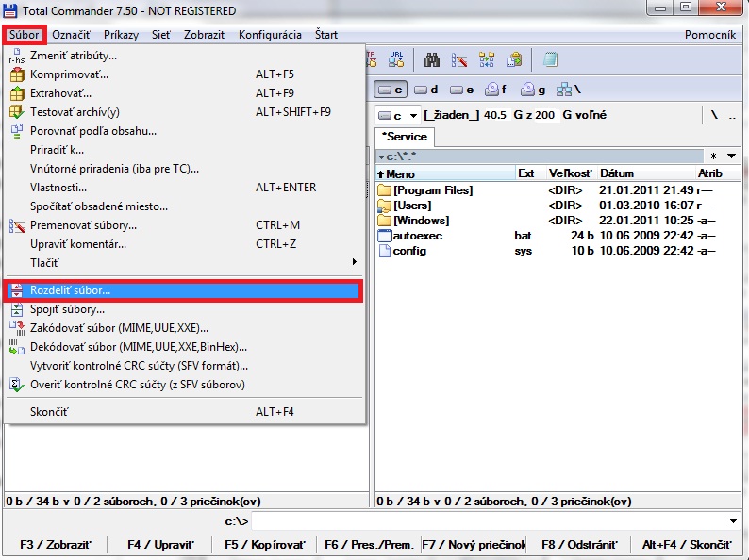Sort by Meno column header
Image resolution: width=749 pixels, height=560 pixels.
pyautogui.click(x=445, y=173)
